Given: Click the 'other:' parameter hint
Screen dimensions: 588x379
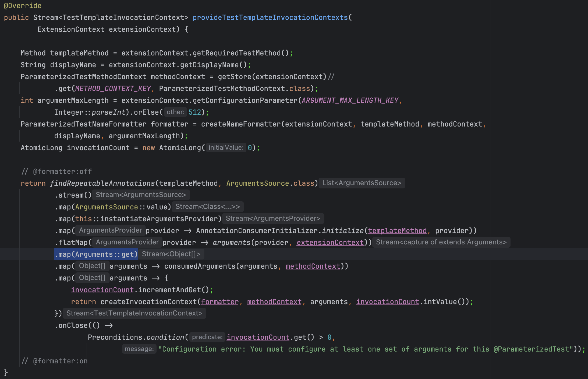Looking at the screenshot, I should coord(175,112).
